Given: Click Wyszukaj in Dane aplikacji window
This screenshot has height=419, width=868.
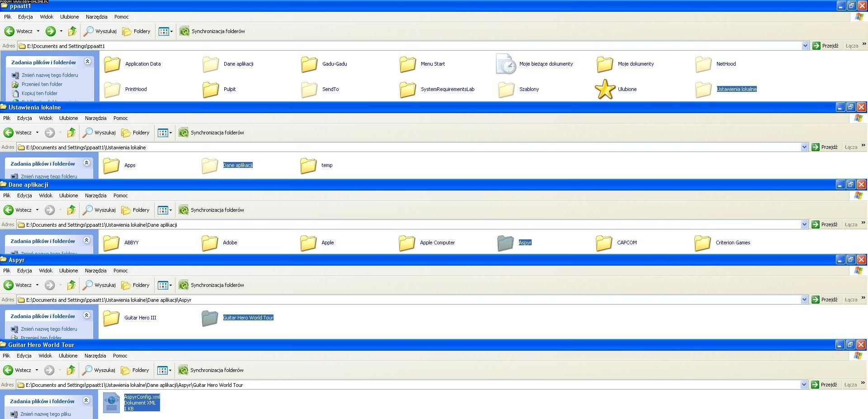Looking at the screenshot, I should click(99, 210).
